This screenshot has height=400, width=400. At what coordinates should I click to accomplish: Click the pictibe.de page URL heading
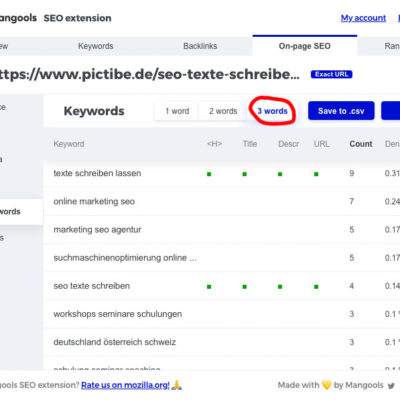[149, 74]
